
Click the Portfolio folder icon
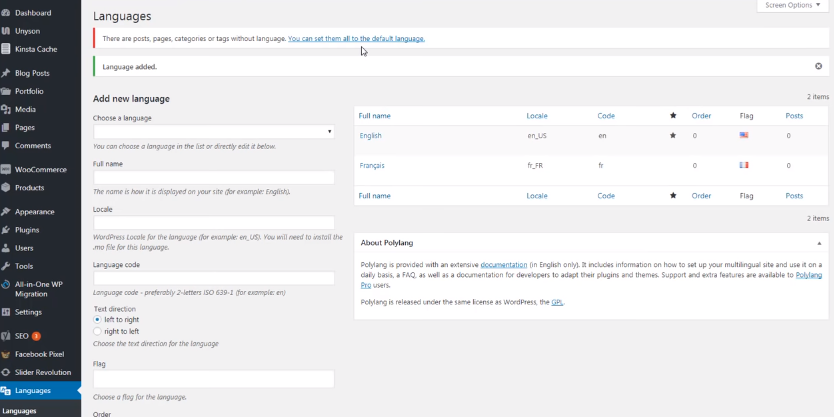click(5, 91)
